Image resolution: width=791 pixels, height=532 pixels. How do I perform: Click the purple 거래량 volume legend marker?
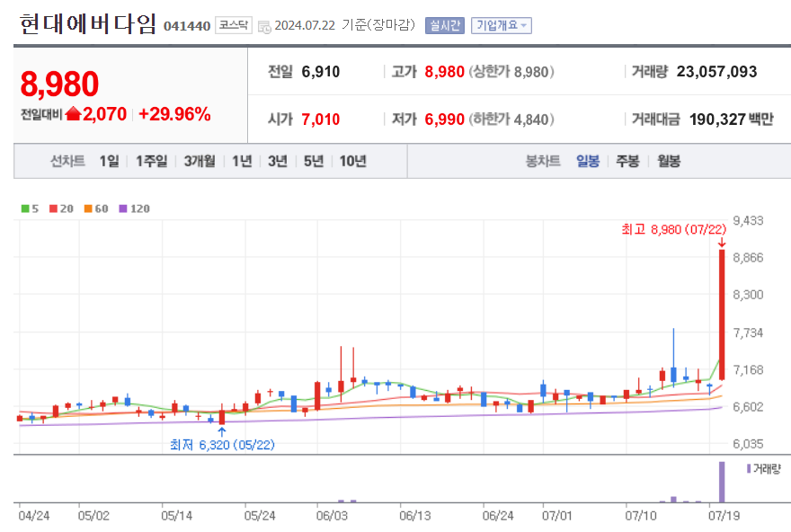tap(749, 468)
